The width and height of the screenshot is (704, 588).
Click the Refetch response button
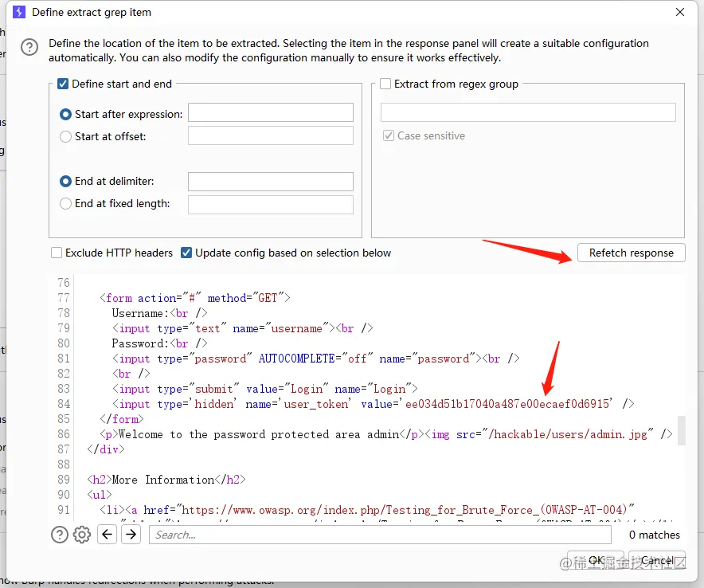(632, 253)
